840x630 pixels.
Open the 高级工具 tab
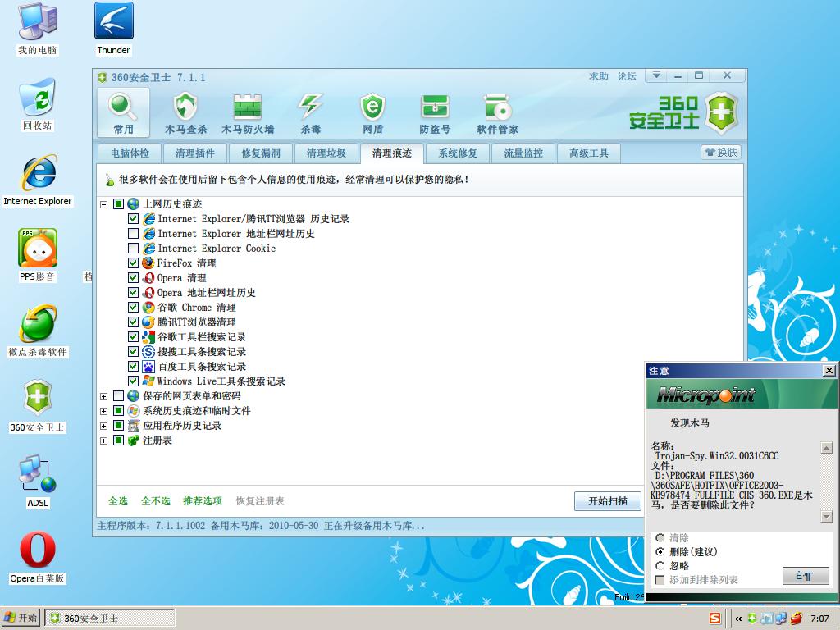pyautogui.click(x=589, y=153)
